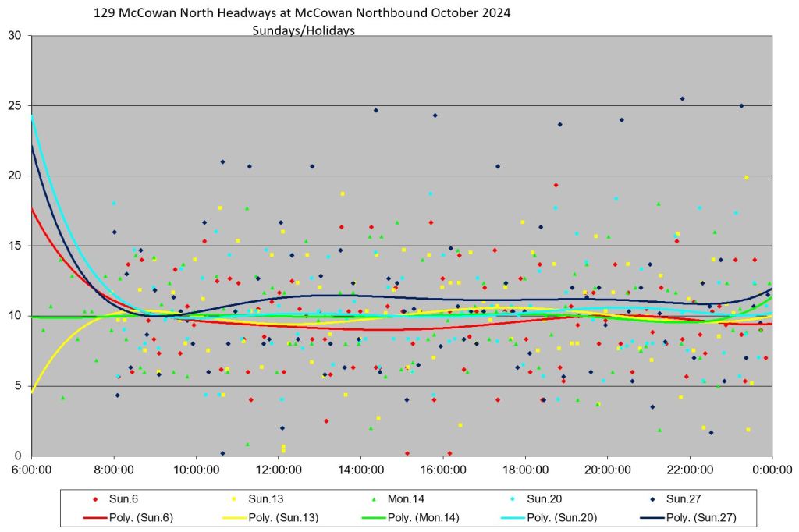Click the chart title mentioning 129 McCowan North
This screenshot has width=799, height=532.
[x=303, y=13]
